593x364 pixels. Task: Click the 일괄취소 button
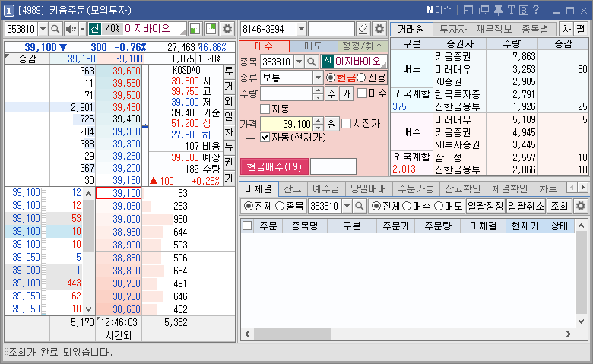(525, 206)
